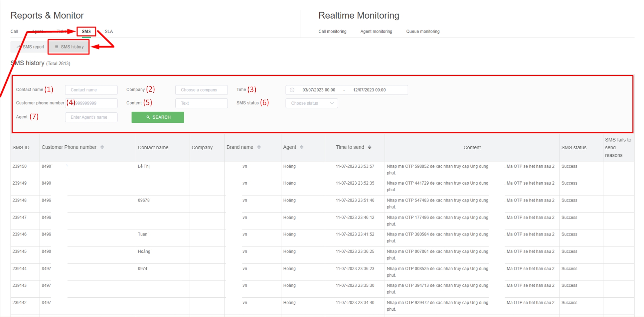Focus the Contact name input field
Image resolution: width=644 pixels, height=317 pixels.
[x=91, y=90]
